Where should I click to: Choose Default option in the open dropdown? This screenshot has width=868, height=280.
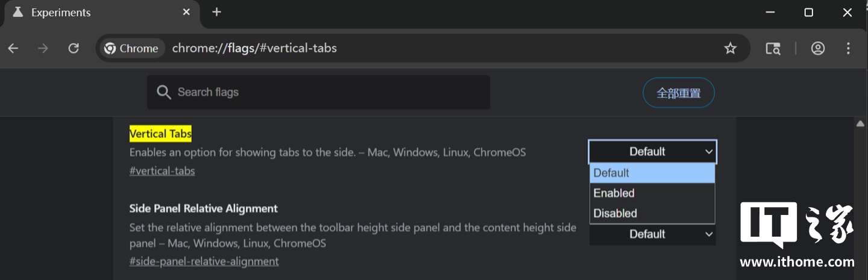tap(611, 173)
